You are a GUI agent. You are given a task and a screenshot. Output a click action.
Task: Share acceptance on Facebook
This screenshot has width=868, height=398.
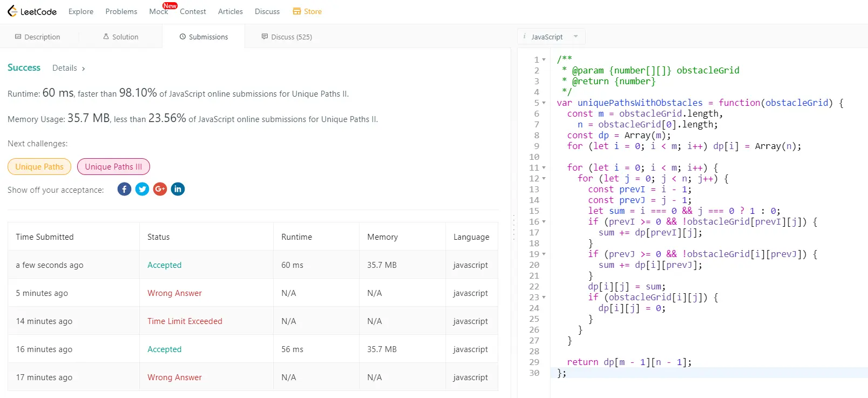[x=124, y=189]
